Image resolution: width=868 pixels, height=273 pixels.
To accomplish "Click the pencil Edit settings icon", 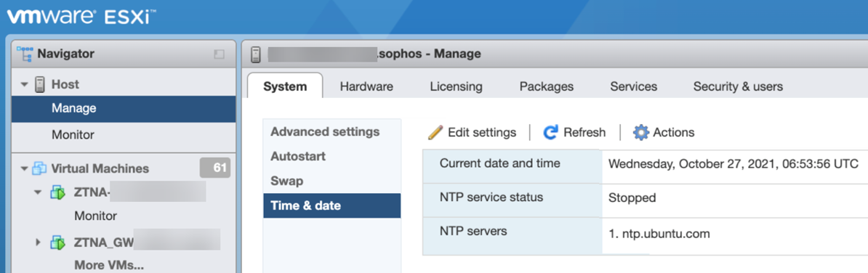I will tap(435, 133).
